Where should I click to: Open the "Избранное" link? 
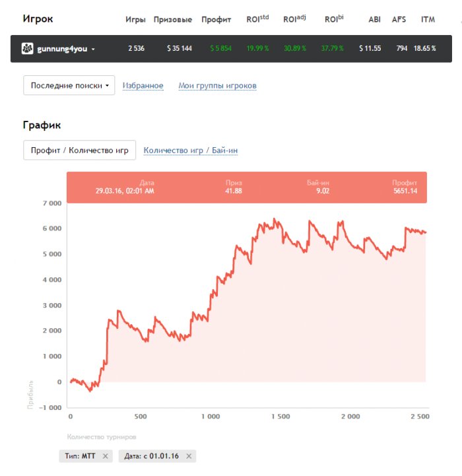click(143, 86)
